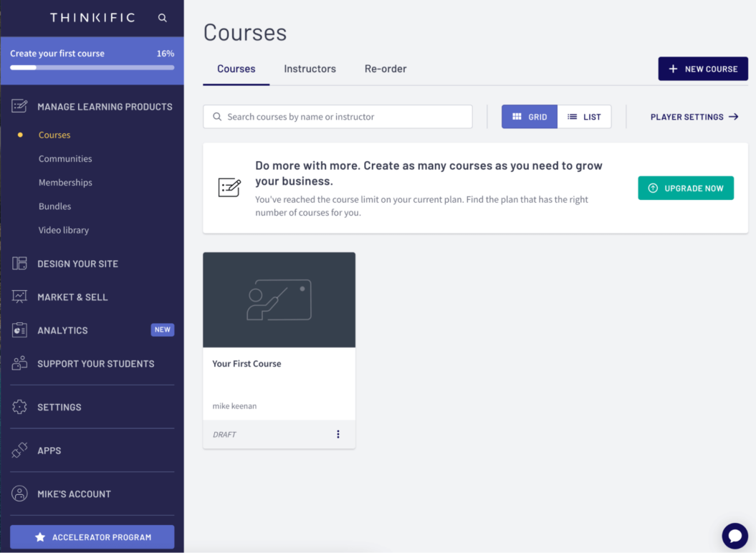Click the course creation progress bar
Screen dimensions: 756x553
tap(92, 67)
